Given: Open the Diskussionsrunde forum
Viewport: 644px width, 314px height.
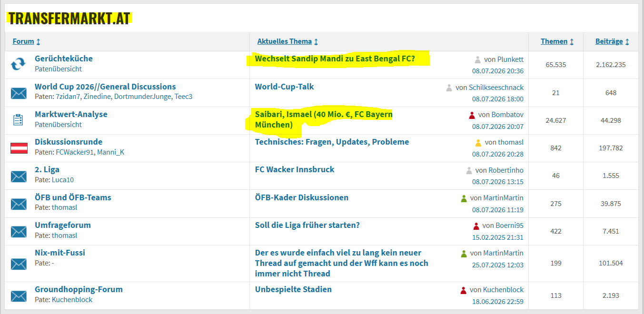Looking at the screenshot, I should click(69, 142).
